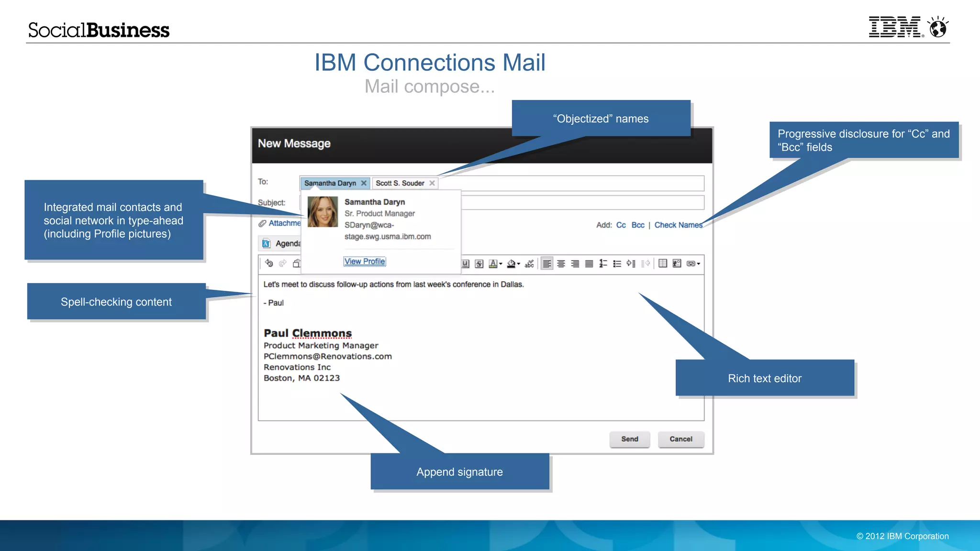
Task: Open the text color dropdown
Action: pos(495,264)
